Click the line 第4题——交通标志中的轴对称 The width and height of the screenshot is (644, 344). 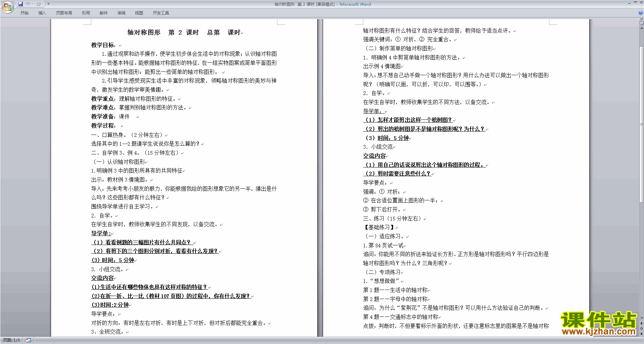401,317
